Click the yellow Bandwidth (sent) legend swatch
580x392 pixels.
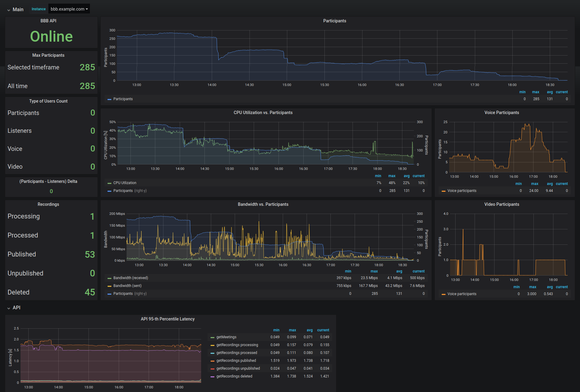pyautogui.click(x=109, y=286)
